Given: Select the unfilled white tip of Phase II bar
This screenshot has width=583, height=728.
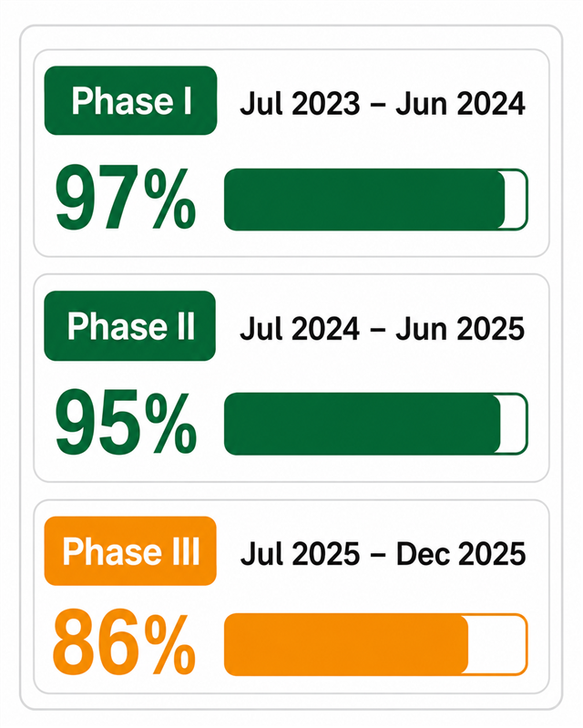Looking at the screenshot, I should (514, 424).
